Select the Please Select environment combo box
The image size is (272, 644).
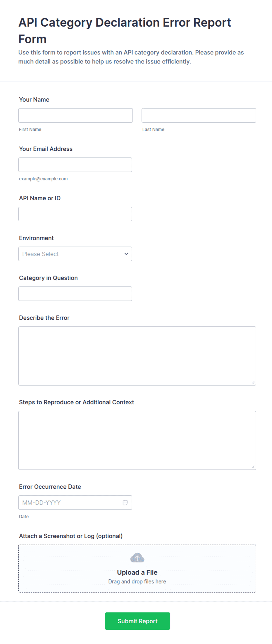[75, 254]
